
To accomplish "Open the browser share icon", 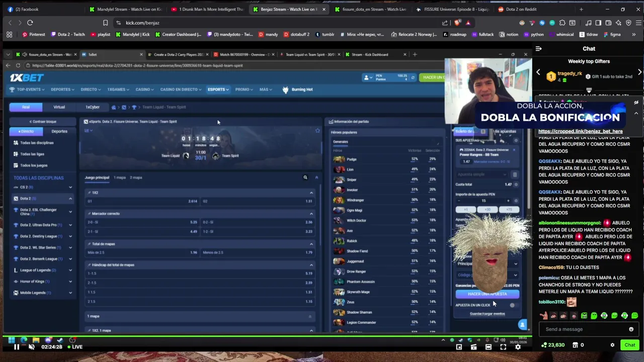I will click(x=445, y=23).
